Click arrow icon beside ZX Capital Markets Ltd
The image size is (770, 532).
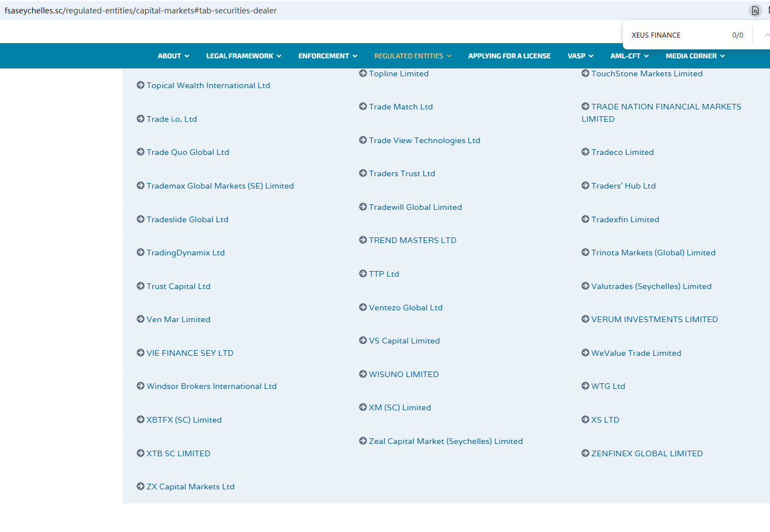pos(140,487)
